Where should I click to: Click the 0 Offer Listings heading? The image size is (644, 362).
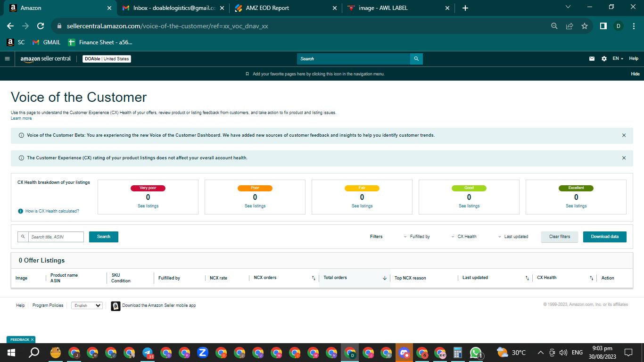(x=41, y=261)
